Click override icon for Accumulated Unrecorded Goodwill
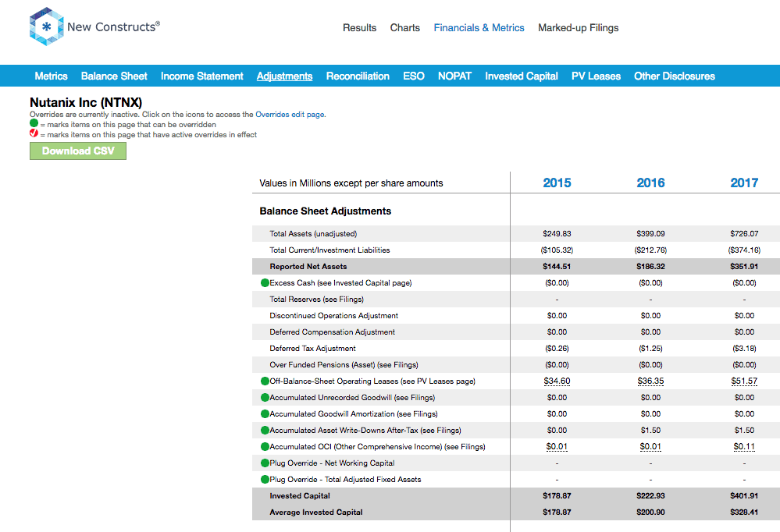The height and width of the screenshot is (532, 780). point(265,398)
